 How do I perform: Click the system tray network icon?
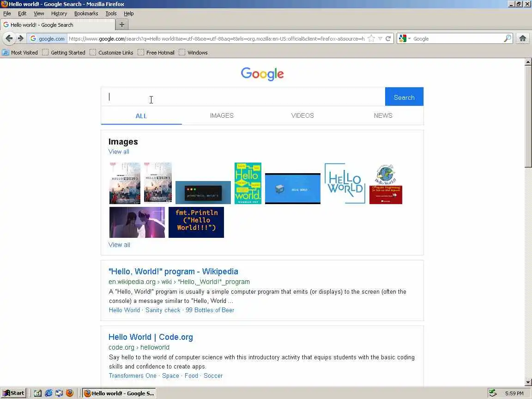coord(493,393)
